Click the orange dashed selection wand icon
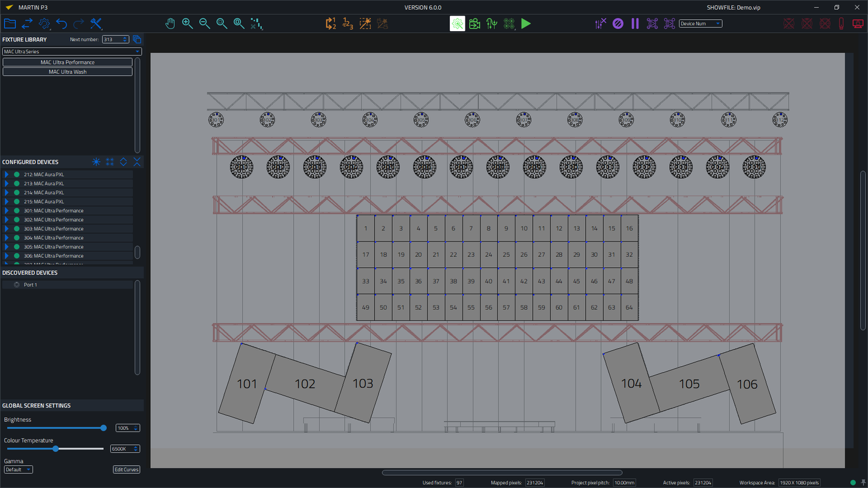This screenshot has height=488, width=868. [365, 23]
